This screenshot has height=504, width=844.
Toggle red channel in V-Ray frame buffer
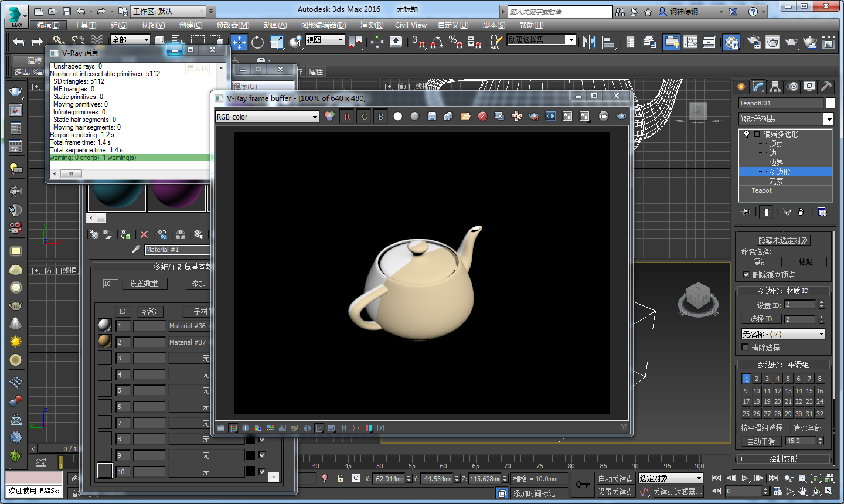[x=347, y=117]
